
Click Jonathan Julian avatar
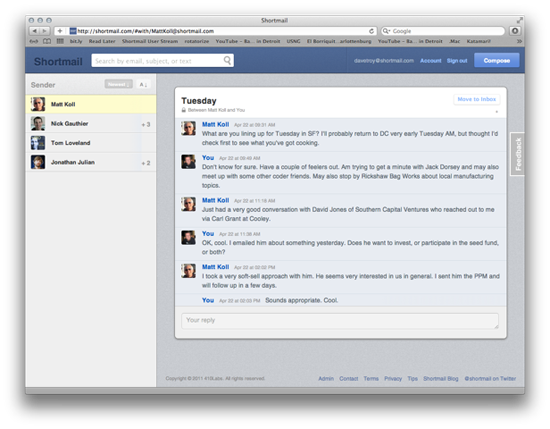pyautogui.click(x=38, y=162)
